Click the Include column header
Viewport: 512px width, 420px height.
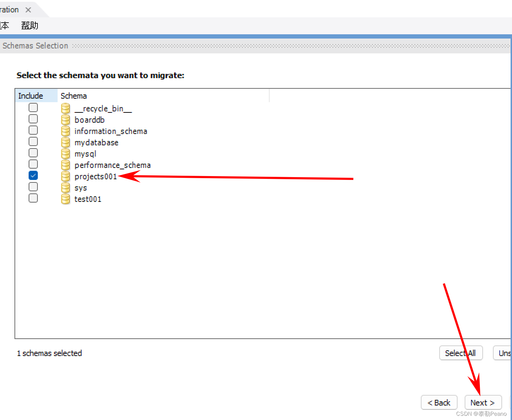[x=36, y=96]
